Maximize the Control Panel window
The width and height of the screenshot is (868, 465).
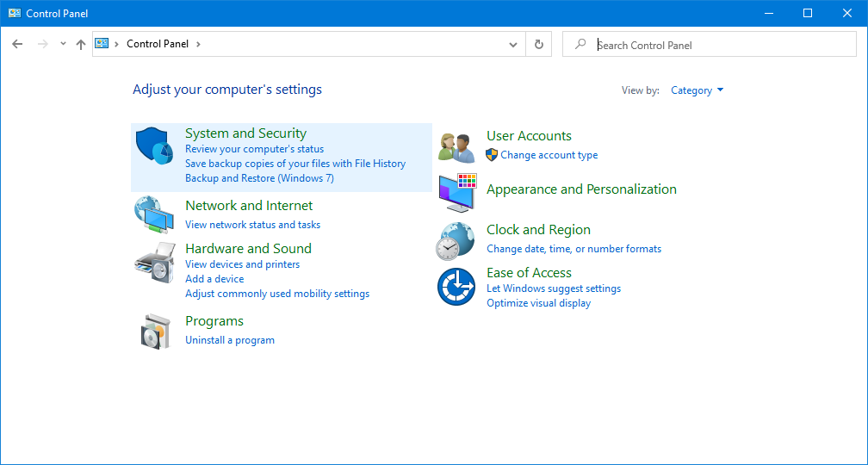[x=808, y=13]
